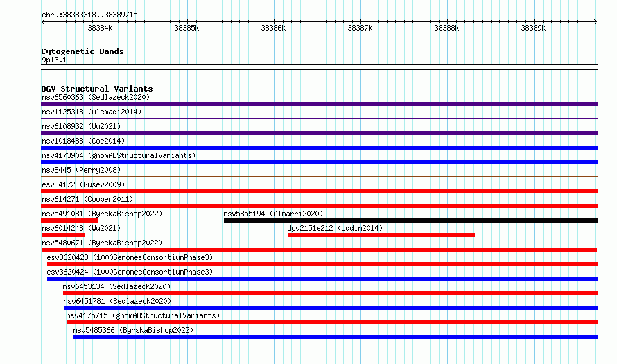Open the nsv4173904 (gnomADStructuralVariants) label

tap(119, 155)
